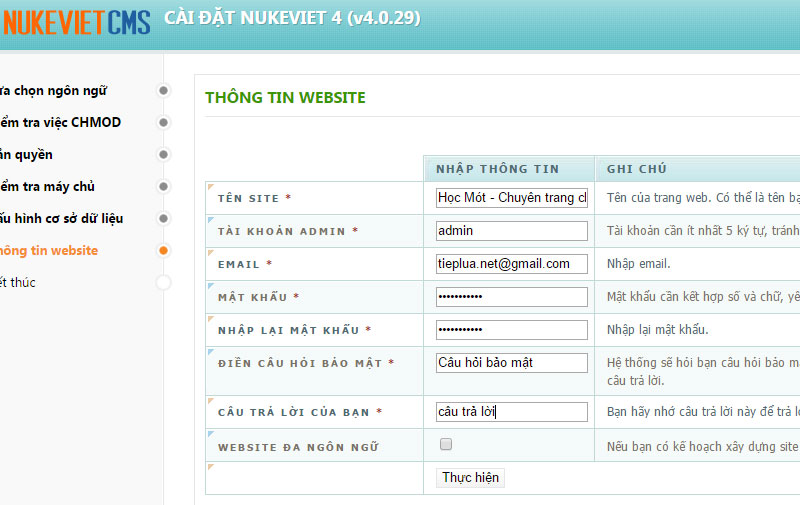
Task: Click the security question input field
Action: [512, 363]
